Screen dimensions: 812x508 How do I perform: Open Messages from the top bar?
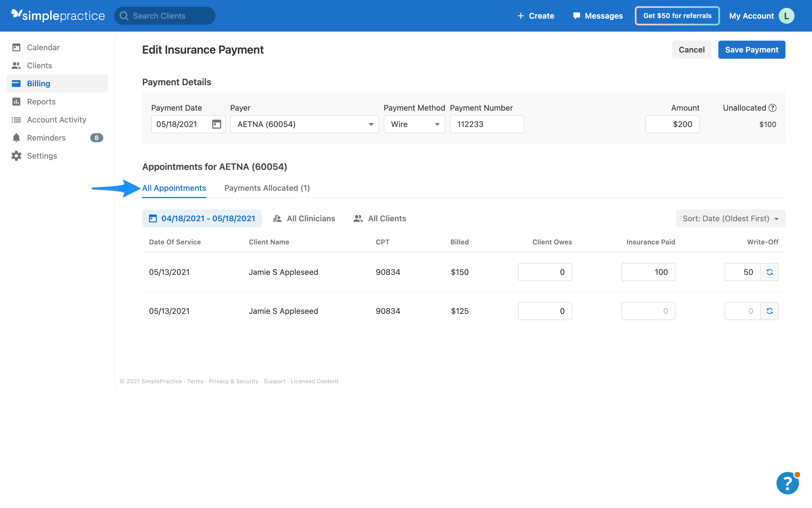[597, 16]
